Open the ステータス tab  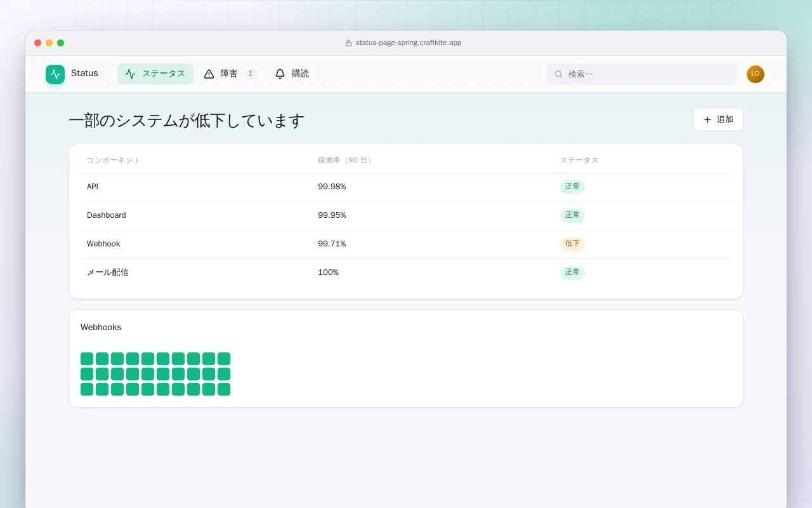click(155, 74)
